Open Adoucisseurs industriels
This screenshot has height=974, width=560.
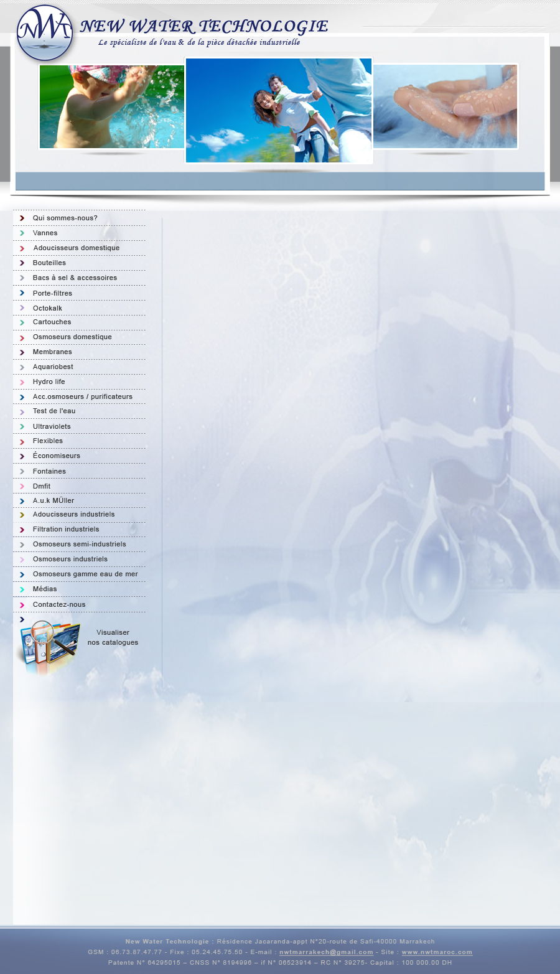click(x=73, y=515)
